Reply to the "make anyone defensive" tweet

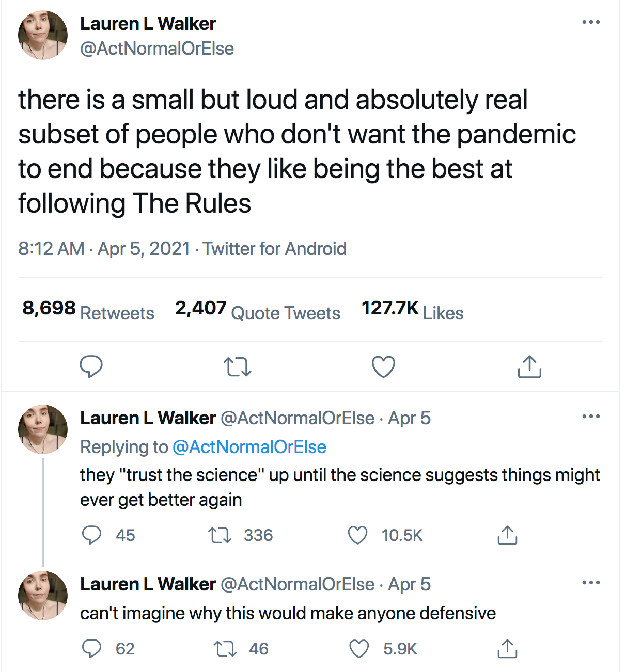tap(92, 649)
